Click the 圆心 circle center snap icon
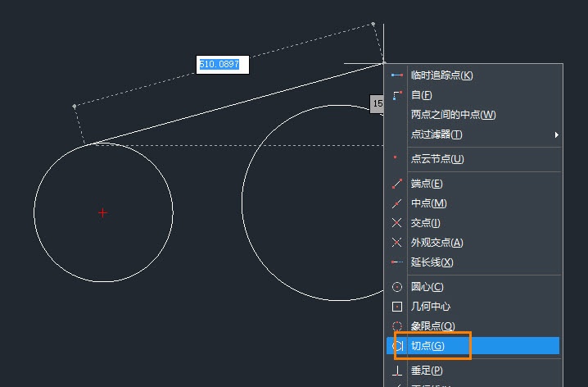Viewport: 588px width, 387px height. click(397, 287)
